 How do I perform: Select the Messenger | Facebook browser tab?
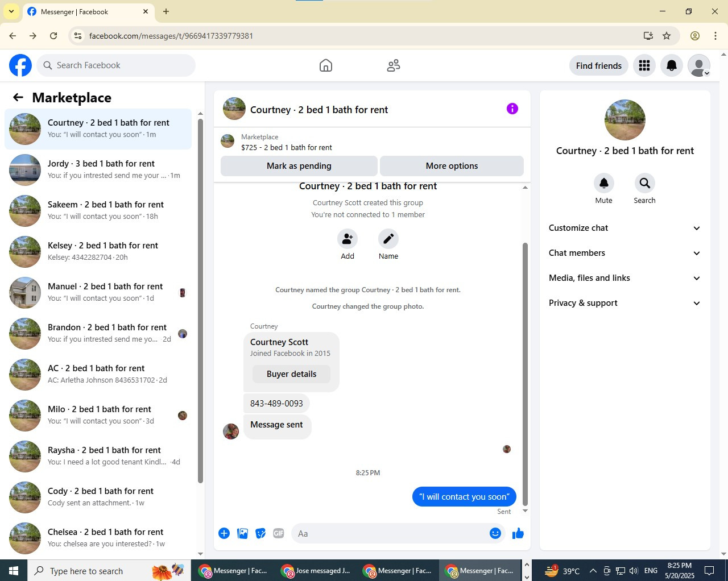coord(88,12)
